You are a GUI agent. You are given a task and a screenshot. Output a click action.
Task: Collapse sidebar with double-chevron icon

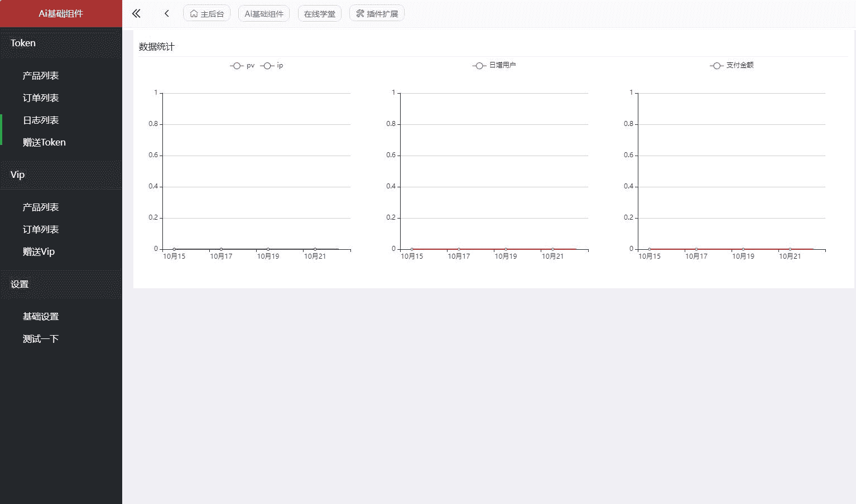point(136,13)
